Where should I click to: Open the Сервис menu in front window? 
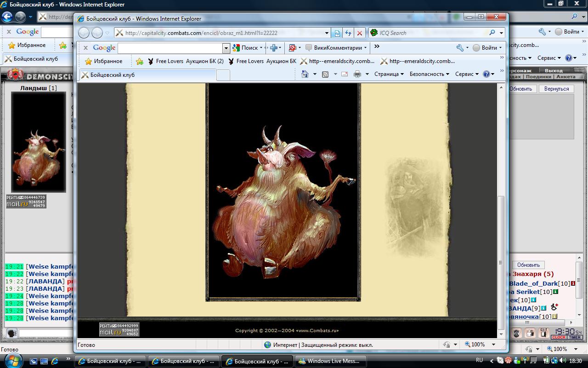467,74
